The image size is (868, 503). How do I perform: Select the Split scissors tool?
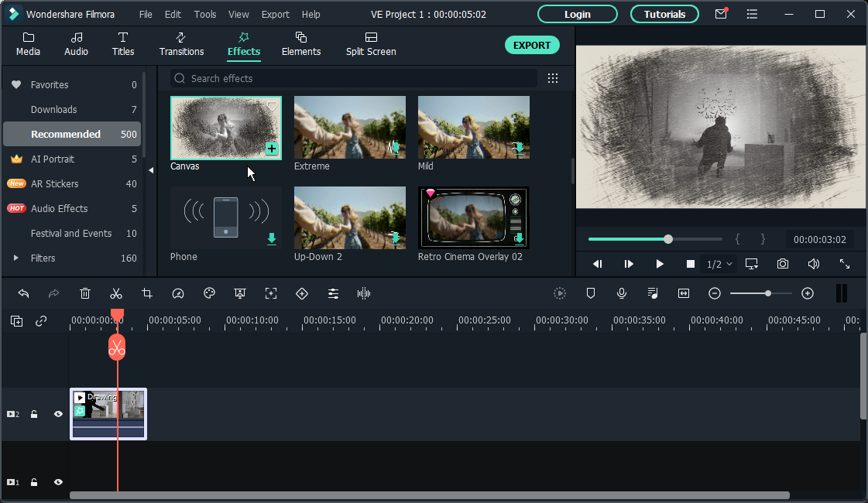tap(116, 293)
